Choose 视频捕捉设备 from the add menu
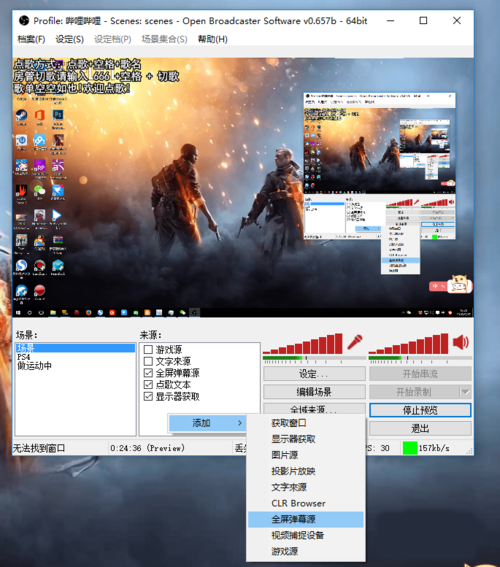This screenshot has width=500, height=567. 305,535
